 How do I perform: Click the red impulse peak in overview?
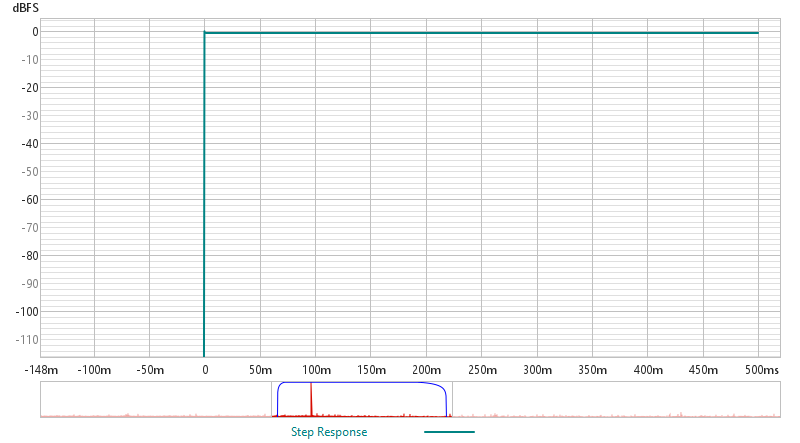point(311,398)
